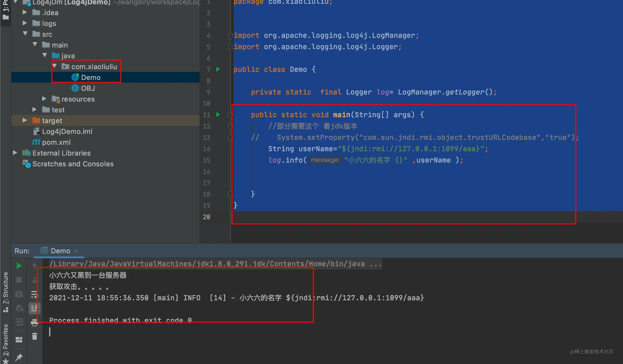The height and width of the screenshot is (364, 623).
Task: Collapse the java source folder
Action: (45, 55)
